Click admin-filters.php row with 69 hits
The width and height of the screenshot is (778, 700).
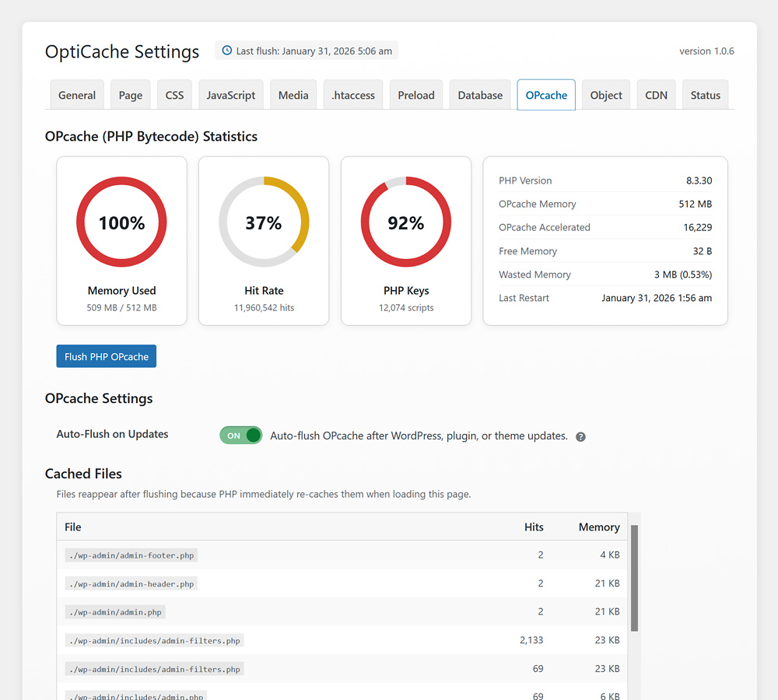pos(342,668)
